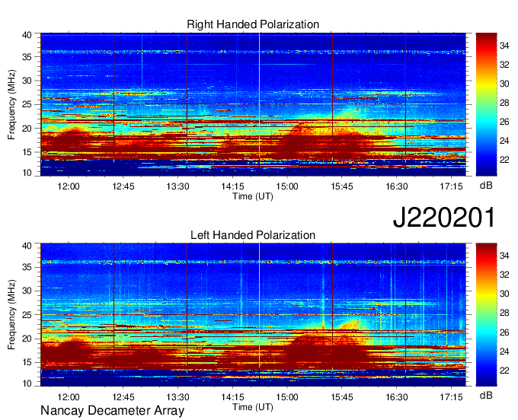Click the 32 dB colorbar tick, Right Handed plot
518x420 pixels.
[504, 65]
